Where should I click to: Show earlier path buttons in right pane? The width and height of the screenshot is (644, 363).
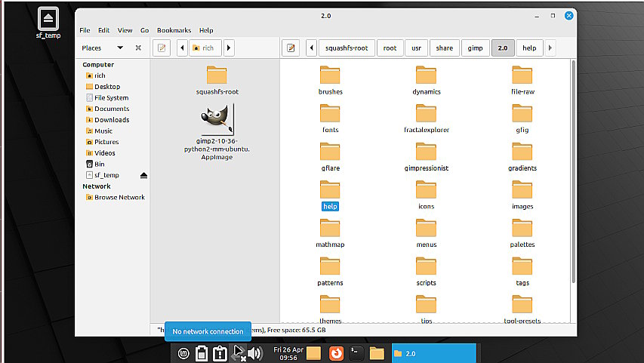pos(311,48)
